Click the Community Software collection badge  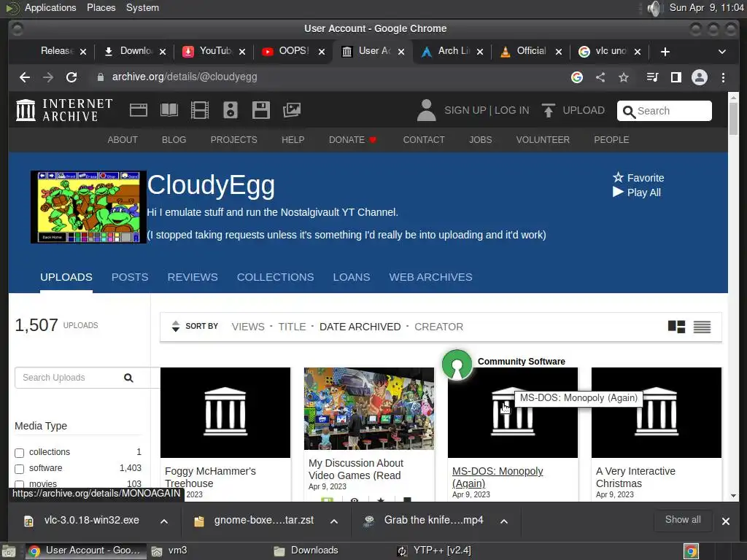457,365
